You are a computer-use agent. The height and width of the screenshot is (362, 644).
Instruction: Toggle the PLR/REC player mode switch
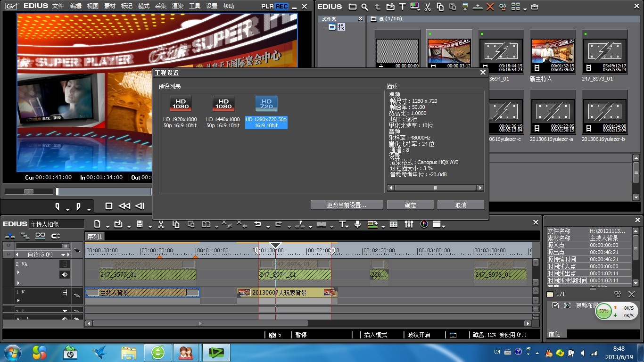click(x=275, y=6)
